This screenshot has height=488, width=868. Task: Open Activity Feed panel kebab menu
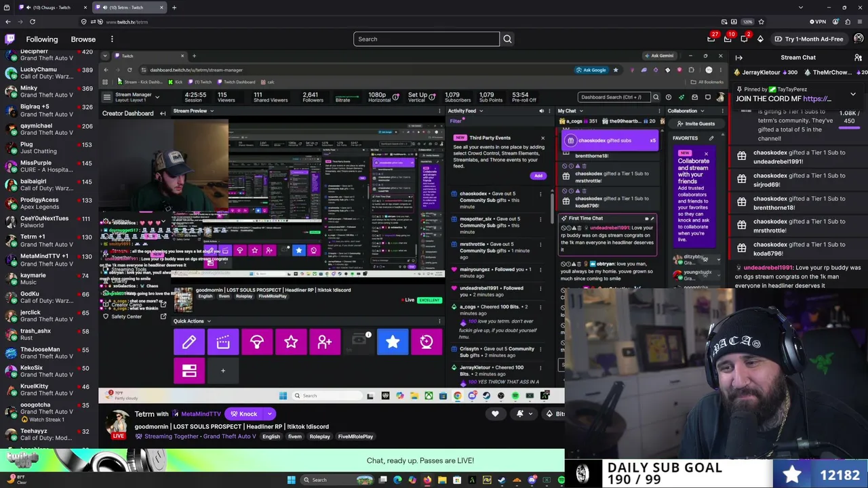coord(549,111)
